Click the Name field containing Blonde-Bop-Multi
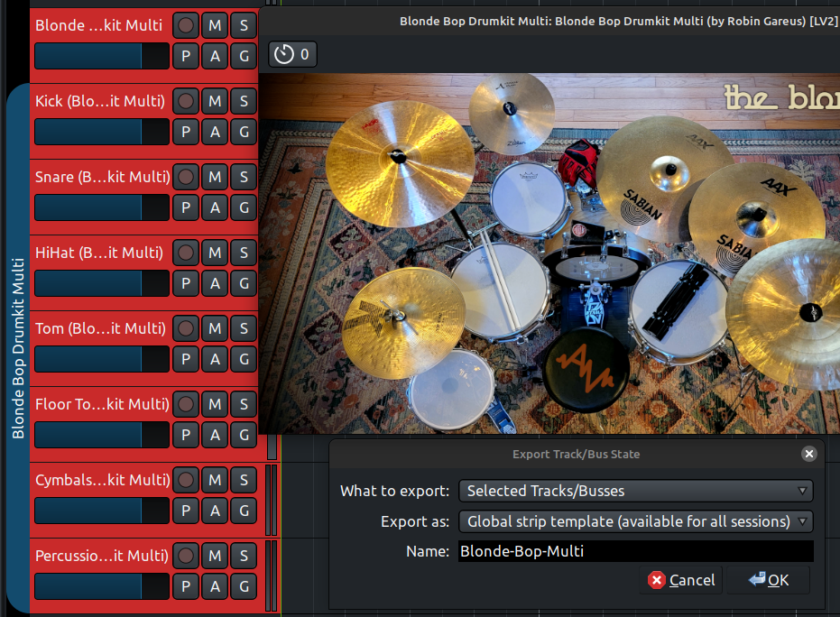Image resolution: width=840 pixels, height=617 pixels. [635, 551]
